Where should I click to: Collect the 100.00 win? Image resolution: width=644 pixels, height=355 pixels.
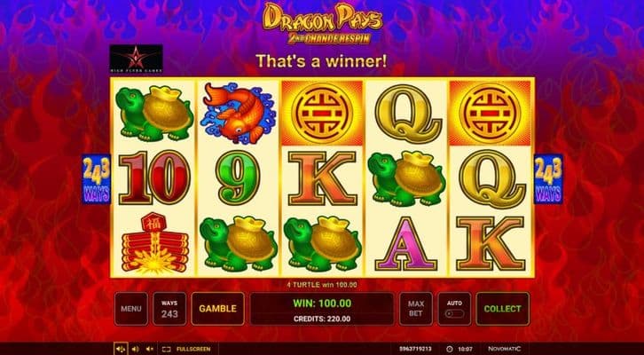[x=502, y=309]
